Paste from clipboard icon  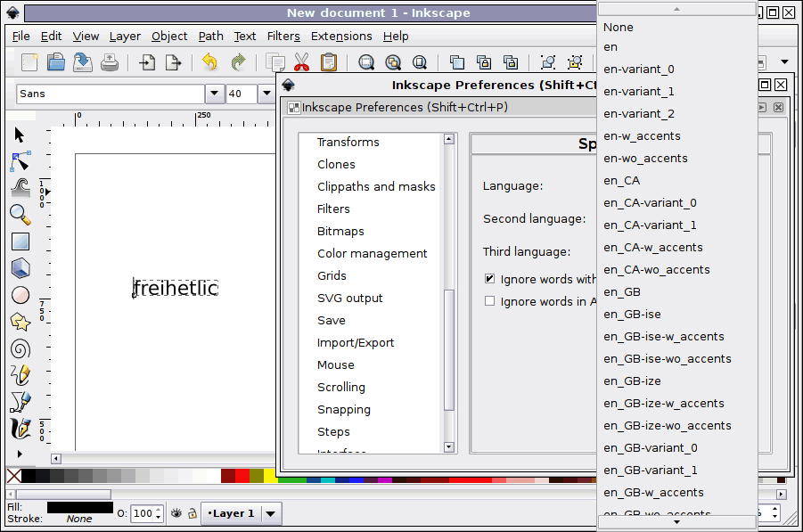[x=328, y=62]
